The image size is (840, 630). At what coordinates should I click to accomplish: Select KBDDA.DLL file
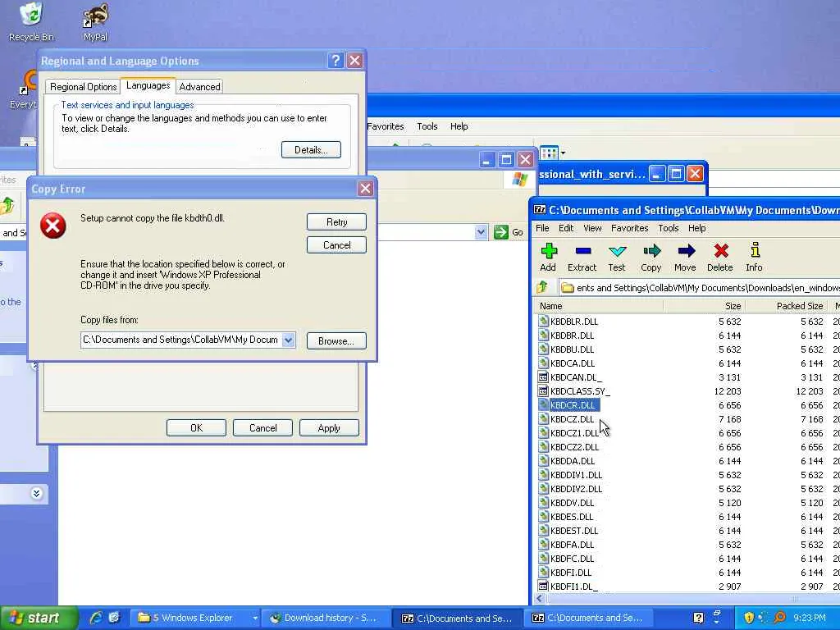[x=572, y=461]
